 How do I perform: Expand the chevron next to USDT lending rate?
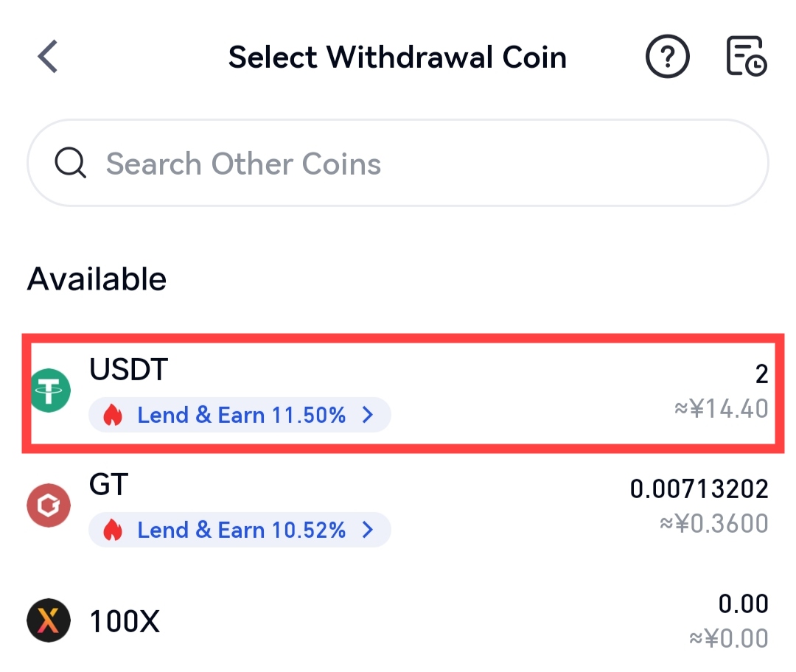(370, 415)
